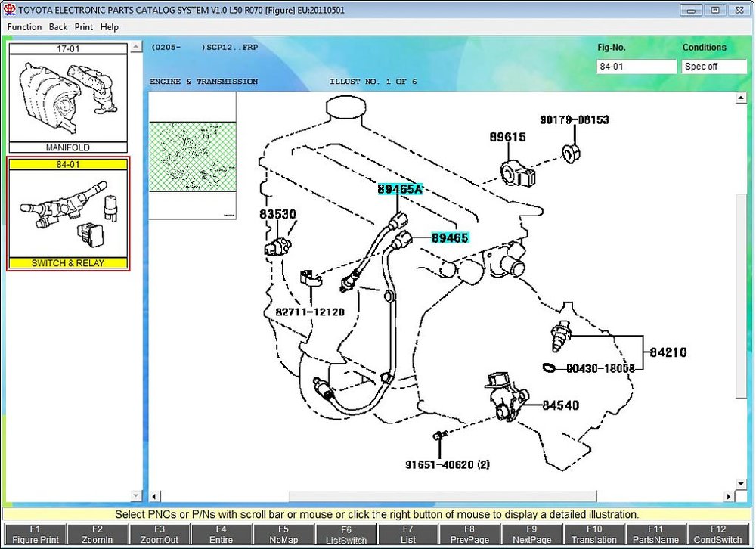Click the F3 ZoomOut function key button
Screen dimensions: 756x549
pyautogui.click(x=159, y=535)
